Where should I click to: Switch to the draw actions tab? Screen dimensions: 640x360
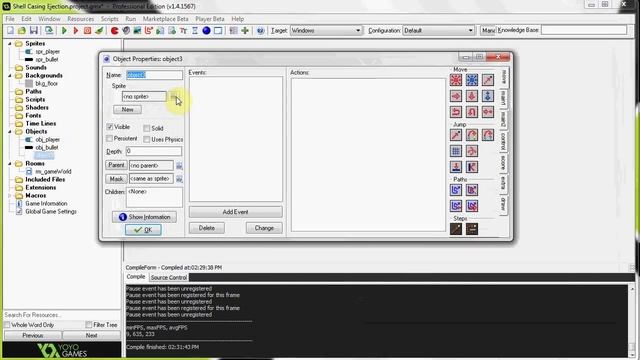[x=503, y=204]
